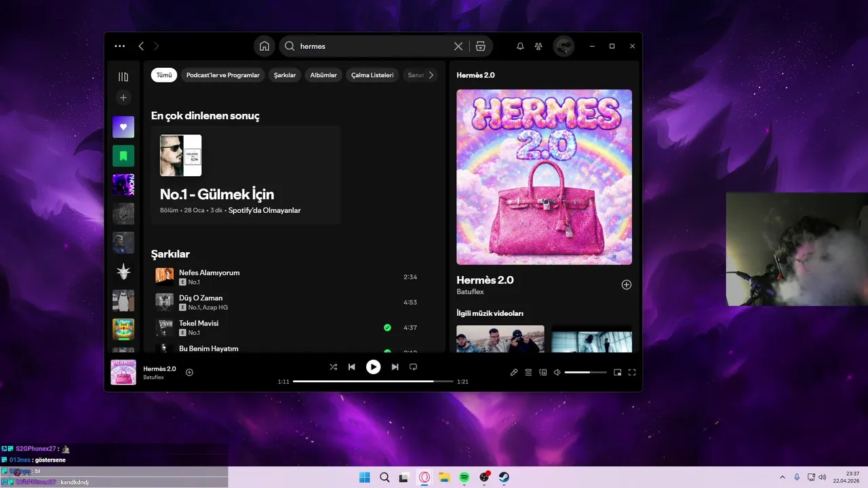Open the white star playlist in sidebar
This screenshot has height=488, width=868.
123,272
